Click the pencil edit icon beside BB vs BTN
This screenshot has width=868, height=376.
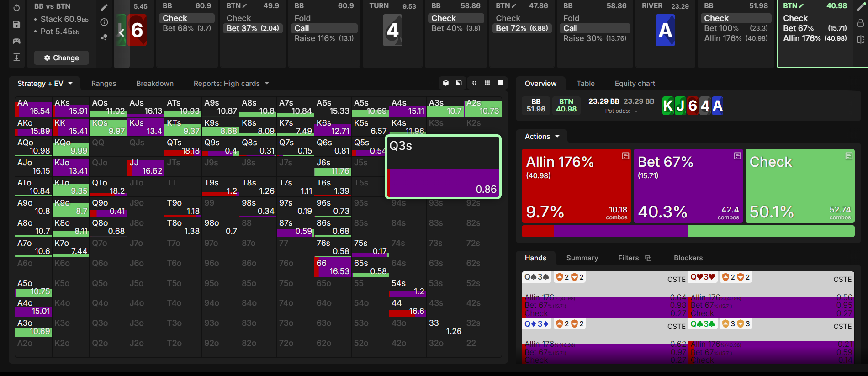tap(104, 7)
